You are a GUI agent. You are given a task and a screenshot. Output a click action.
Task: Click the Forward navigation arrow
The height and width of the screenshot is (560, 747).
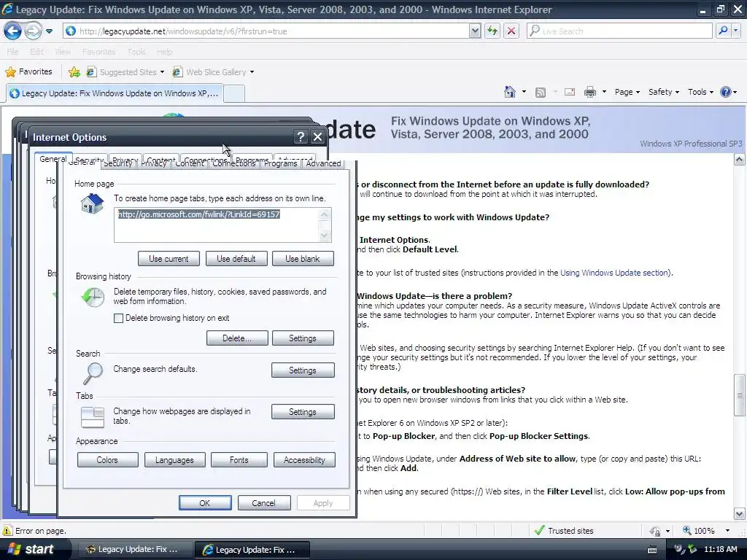(32, 31)
